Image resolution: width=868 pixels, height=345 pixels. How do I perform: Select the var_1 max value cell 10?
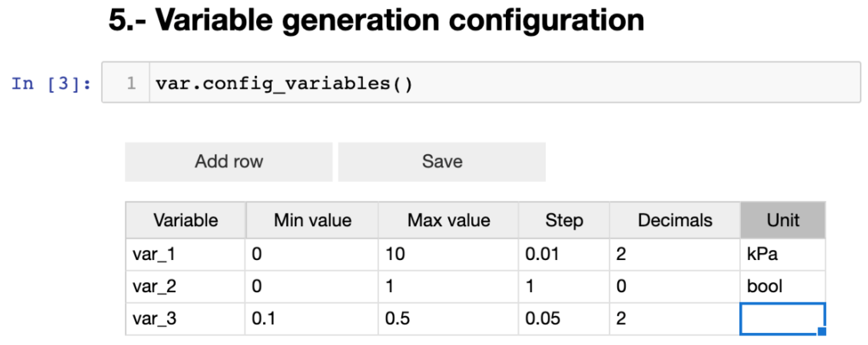pos(448,254)
